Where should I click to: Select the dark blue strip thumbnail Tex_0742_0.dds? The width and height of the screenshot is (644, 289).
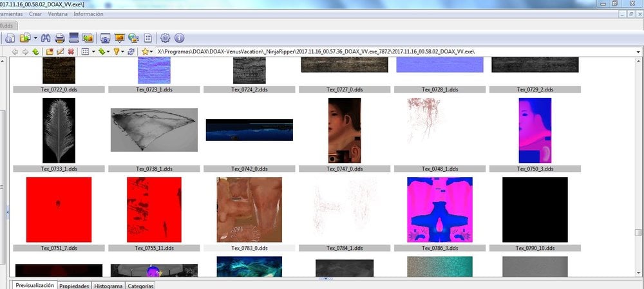coord(249,130)
